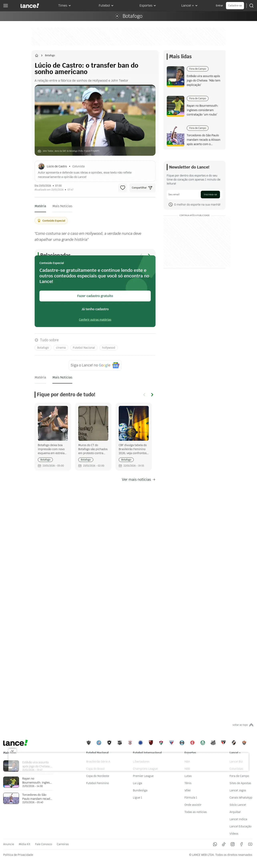Click the Vitória crest in footer

point(244,743)
